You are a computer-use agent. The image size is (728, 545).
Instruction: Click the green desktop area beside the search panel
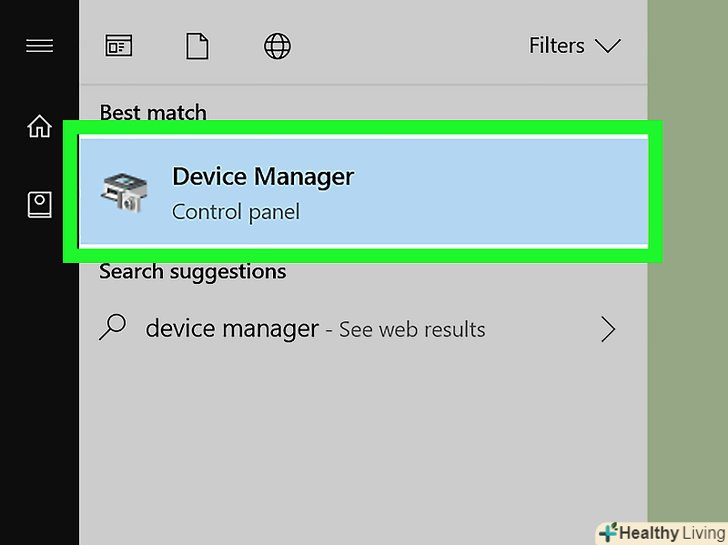(x=687, y=300)
